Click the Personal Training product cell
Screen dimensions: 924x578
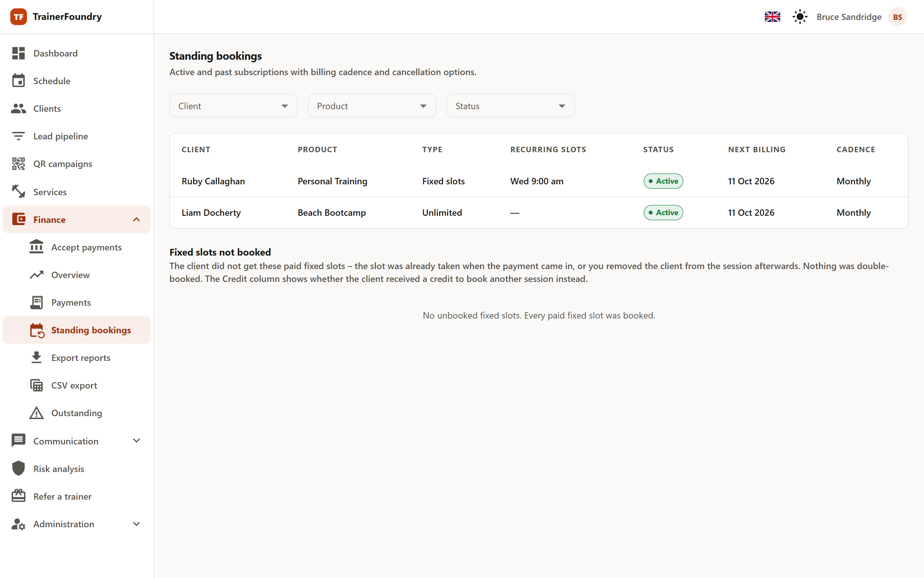pos(332,181)
